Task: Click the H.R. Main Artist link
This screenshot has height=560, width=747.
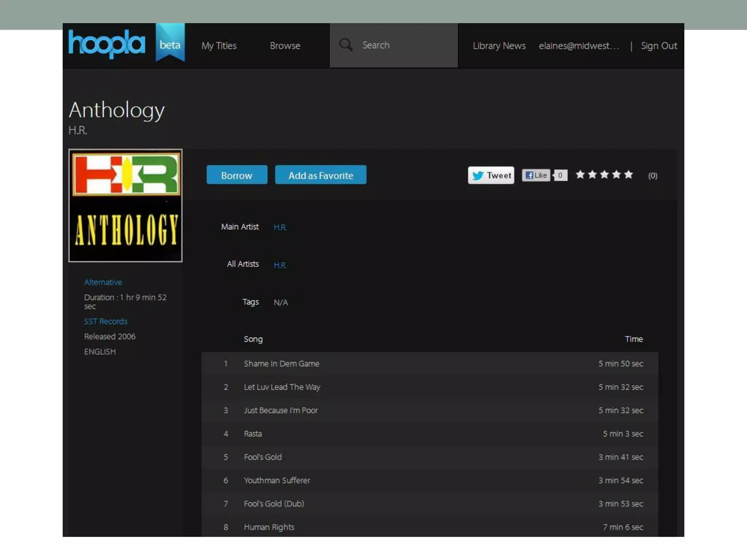Action: point(280,227)
